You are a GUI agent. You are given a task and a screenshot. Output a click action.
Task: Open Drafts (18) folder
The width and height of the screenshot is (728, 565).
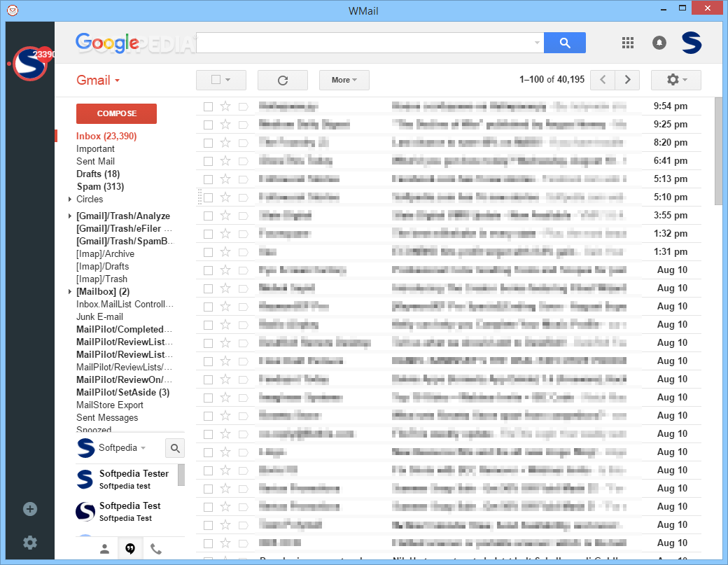[x=98, y=174]
